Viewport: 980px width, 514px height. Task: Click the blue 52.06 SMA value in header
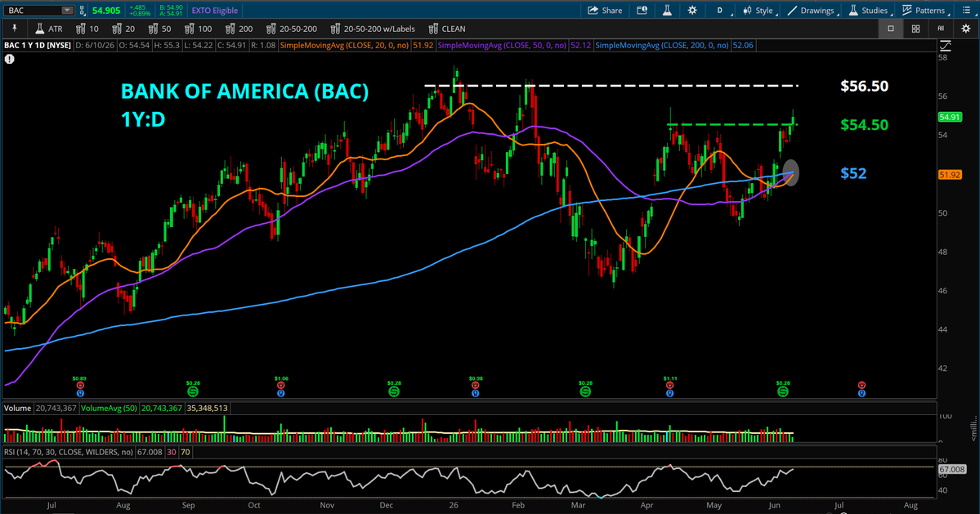743,46
